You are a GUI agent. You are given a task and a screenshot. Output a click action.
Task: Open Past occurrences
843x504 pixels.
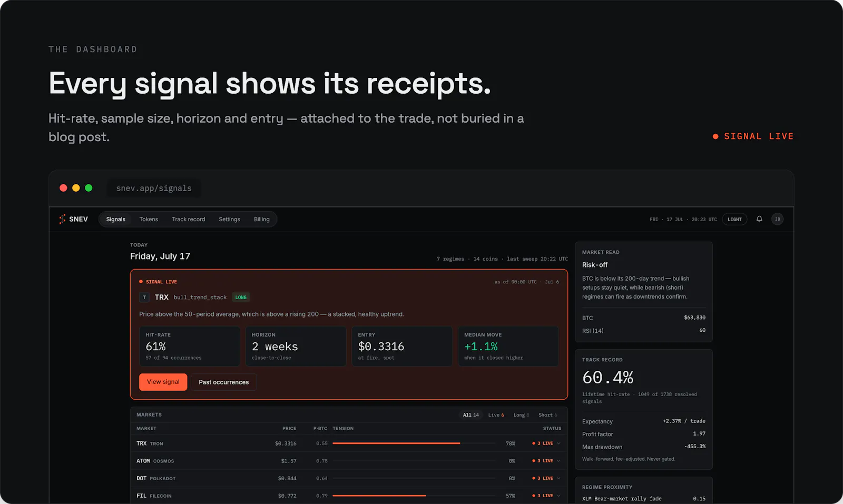tap(223, 382)
